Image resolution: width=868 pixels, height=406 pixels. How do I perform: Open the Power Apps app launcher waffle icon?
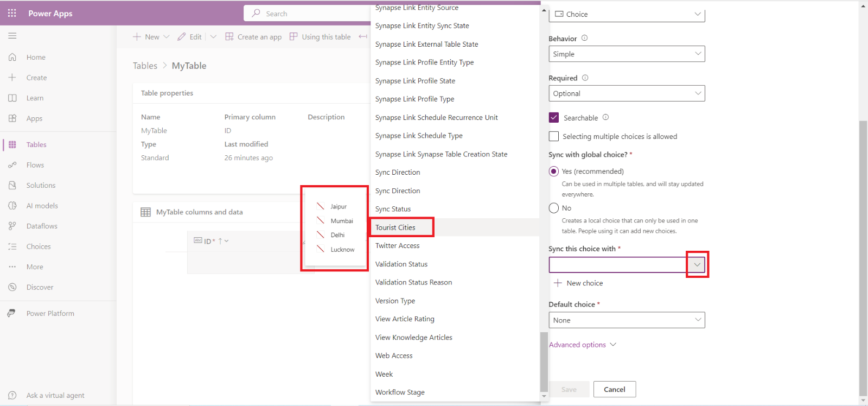pos(12,13)
